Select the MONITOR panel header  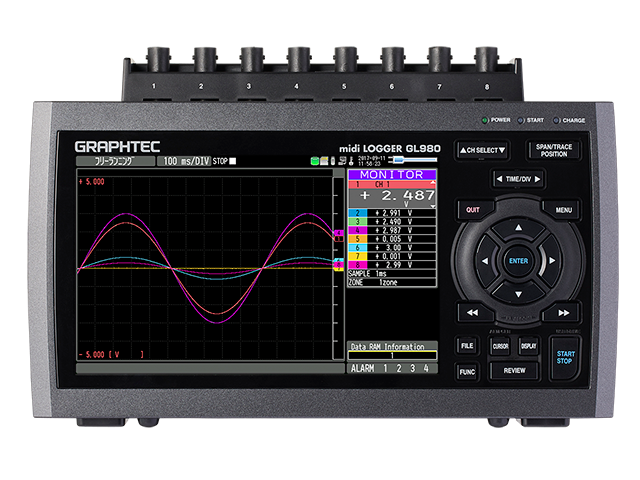coord(391,175)
